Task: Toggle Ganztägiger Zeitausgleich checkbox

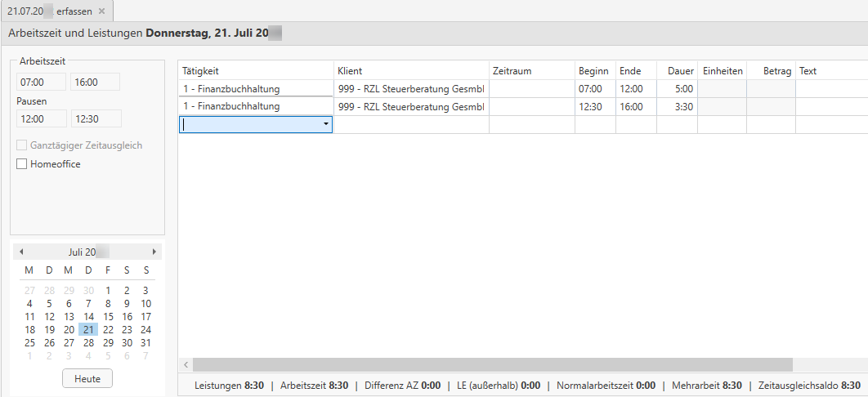Action: pyautogui.click(x=22, y=145)
